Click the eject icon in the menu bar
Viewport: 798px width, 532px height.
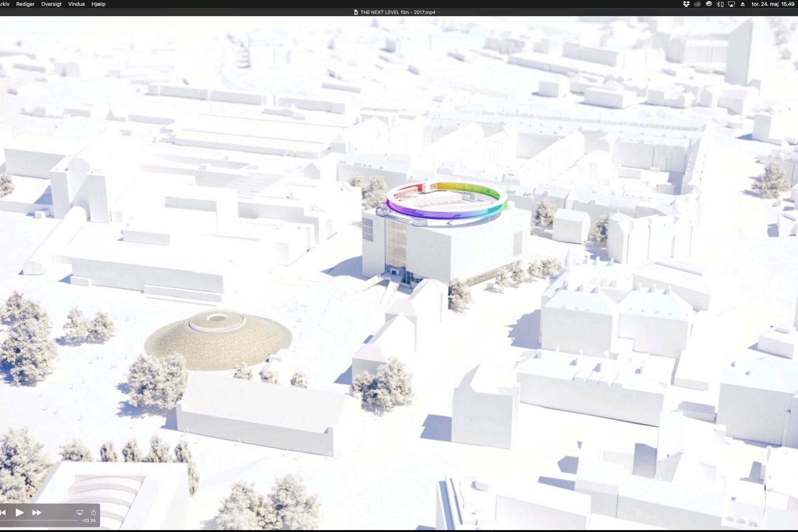point(743,4)
